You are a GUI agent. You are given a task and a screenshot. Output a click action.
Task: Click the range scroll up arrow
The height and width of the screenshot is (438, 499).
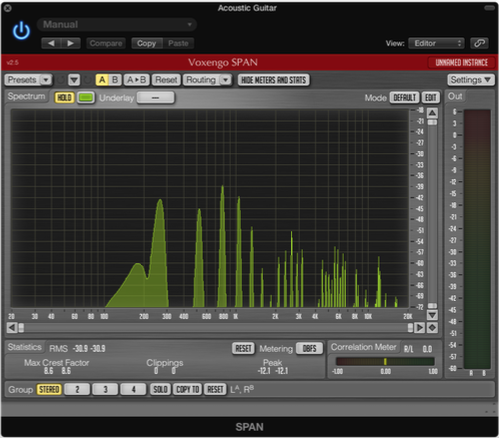432,113
